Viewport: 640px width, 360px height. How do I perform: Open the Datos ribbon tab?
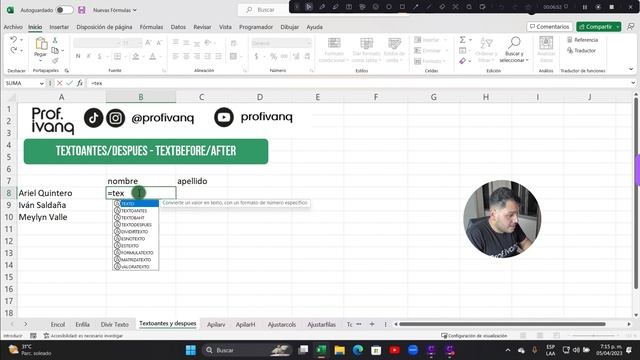[x=178, y=27]
